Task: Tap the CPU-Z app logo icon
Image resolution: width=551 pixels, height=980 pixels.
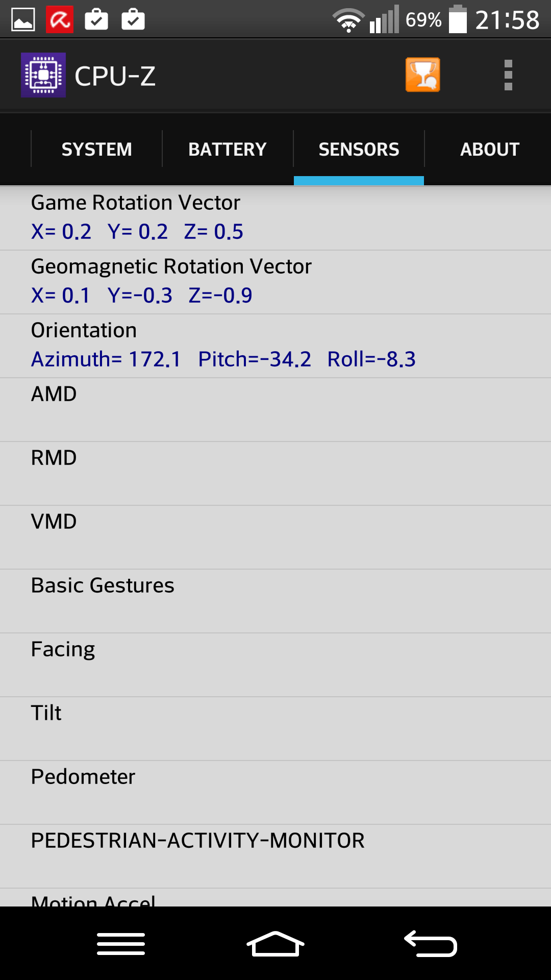Action: click(43, 75)
